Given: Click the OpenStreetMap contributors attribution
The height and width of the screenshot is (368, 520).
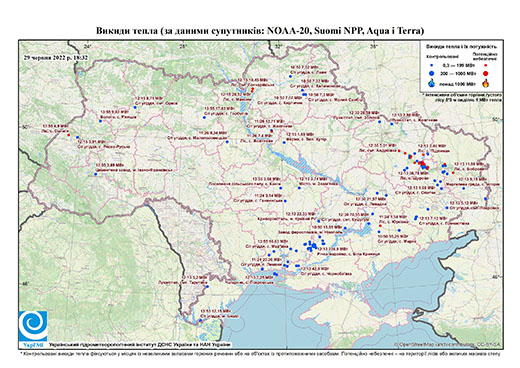Looking at the screenshot, I should click(x=449, y=344).
